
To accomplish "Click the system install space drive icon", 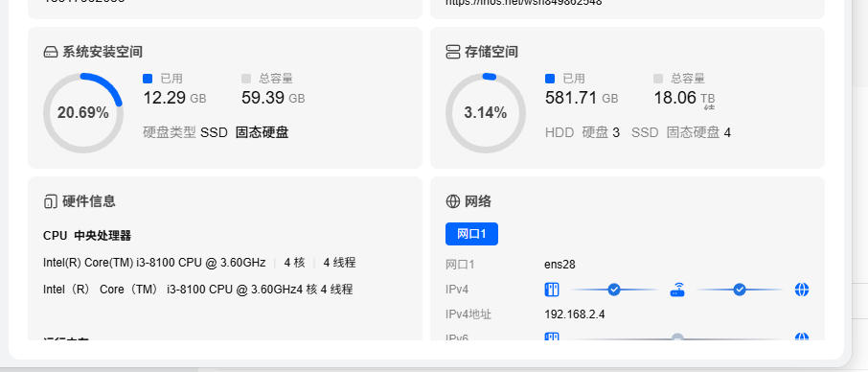I will [51, 52].
